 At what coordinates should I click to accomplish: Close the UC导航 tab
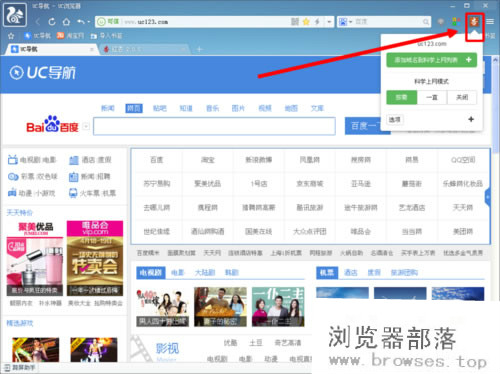click(92, 49)
